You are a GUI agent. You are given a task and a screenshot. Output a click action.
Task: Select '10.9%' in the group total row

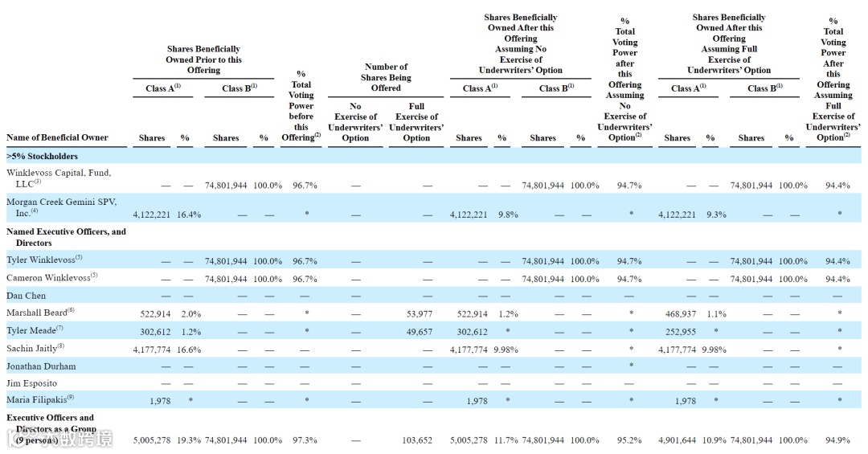coord(714,440)
